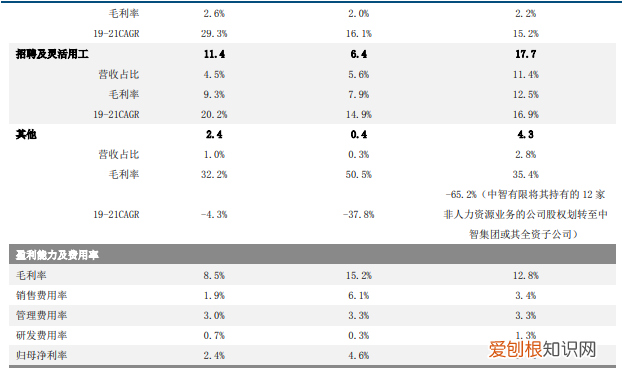
Task: Click the -65.2% note about 中智有限
Action: [x=525, y=215]
